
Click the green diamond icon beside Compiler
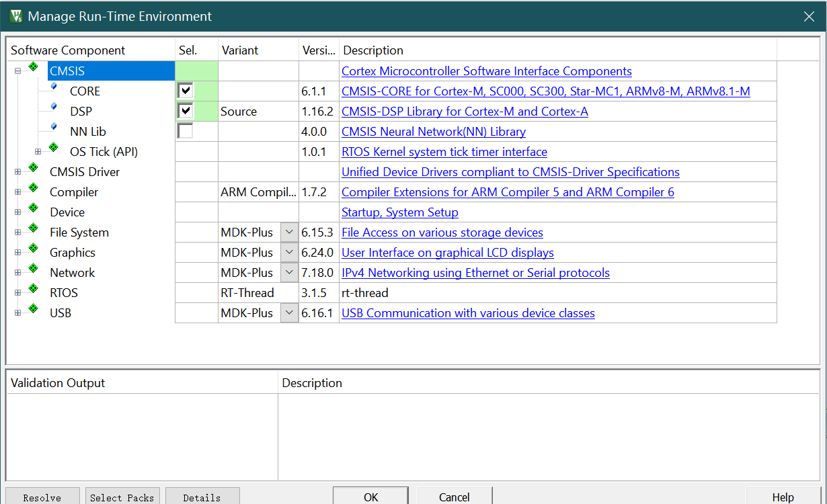coord(33,187)
